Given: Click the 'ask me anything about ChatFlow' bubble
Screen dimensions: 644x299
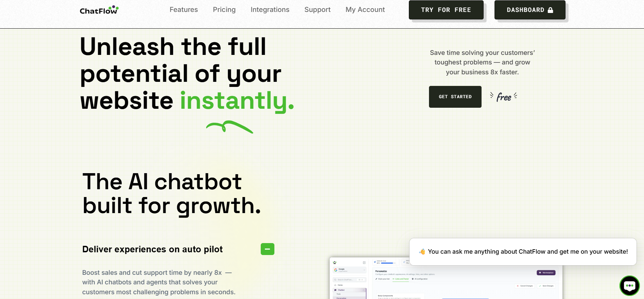Looking at the screenshot, I should (x=523, y=252).
